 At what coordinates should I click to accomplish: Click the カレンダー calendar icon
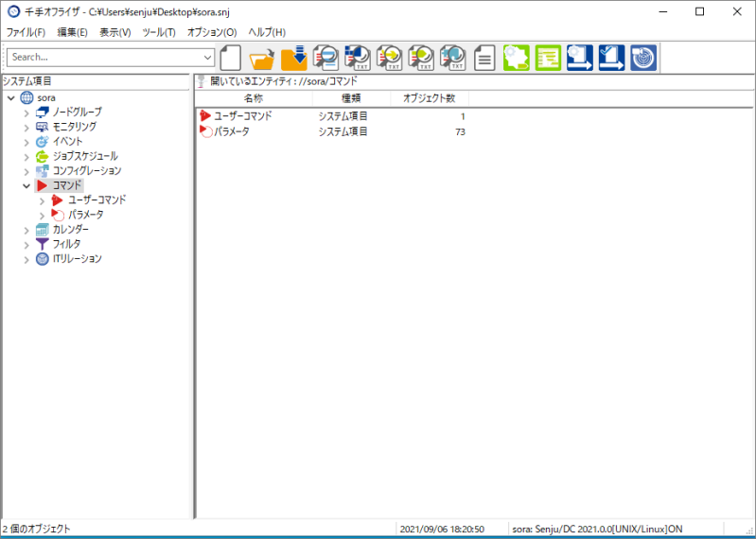(x=43, y=230)
